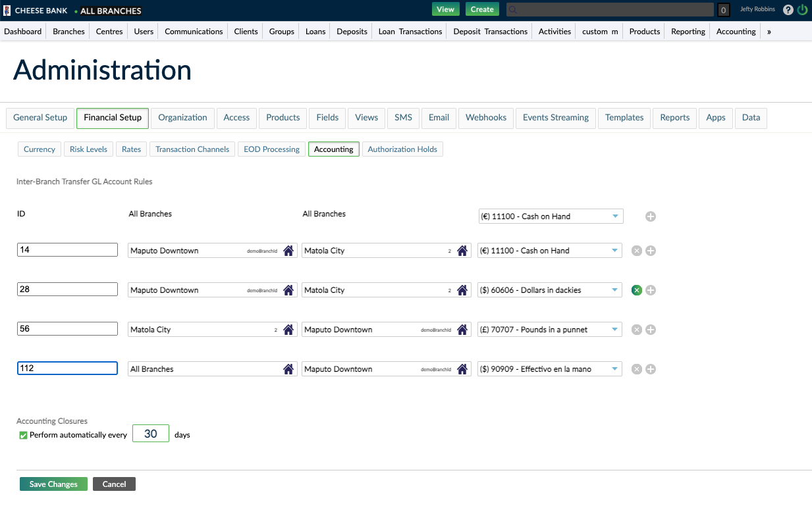Click the house icon for All Branches in rule 112
Viewport: 812px width, 506px height.
pos(288,368)
